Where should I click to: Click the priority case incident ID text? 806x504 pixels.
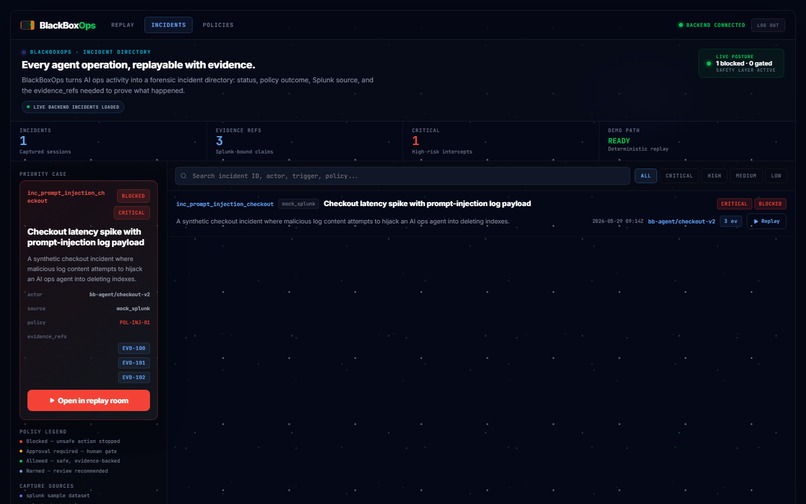(66, 197)
